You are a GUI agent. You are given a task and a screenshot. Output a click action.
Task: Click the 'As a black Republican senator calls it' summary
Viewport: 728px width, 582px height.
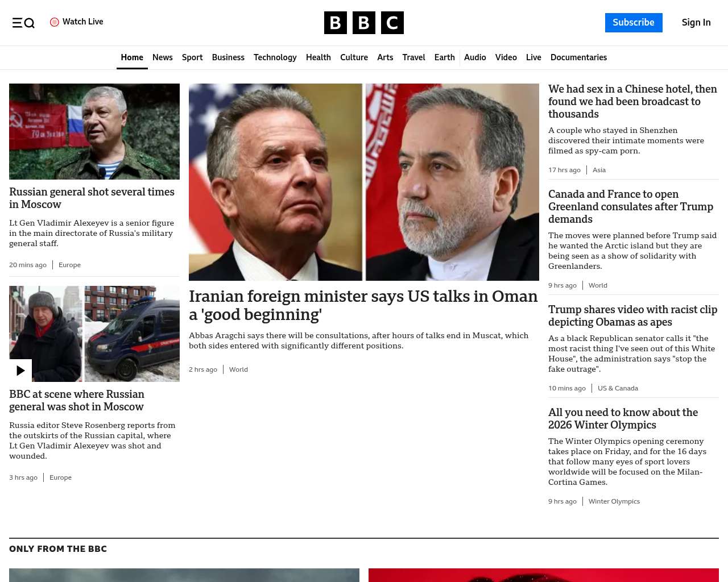631,354
